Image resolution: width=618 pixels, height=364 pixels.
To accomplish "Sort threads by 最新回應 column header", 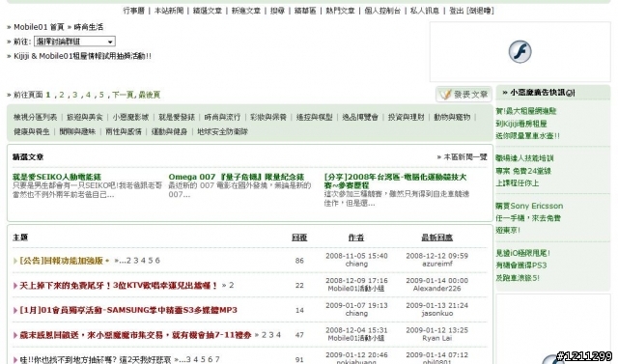I will coord(437,238).
